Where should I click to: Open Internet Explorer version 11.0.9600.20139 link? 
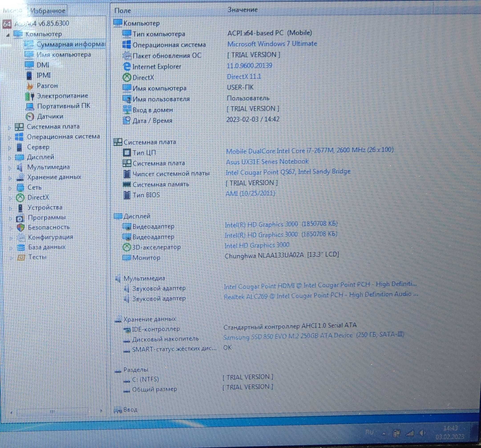[249, 66]
